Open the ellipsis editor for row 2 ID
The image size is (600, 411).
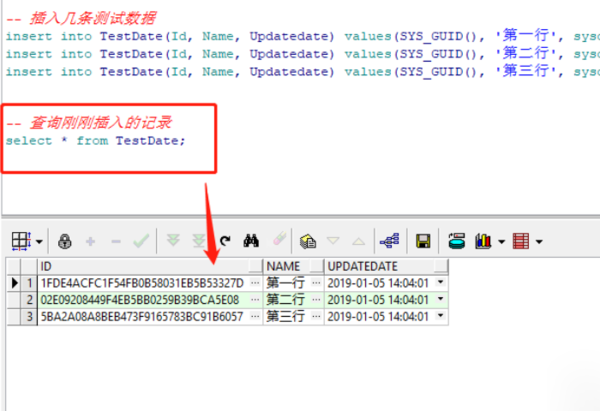[x=255, y=300]
